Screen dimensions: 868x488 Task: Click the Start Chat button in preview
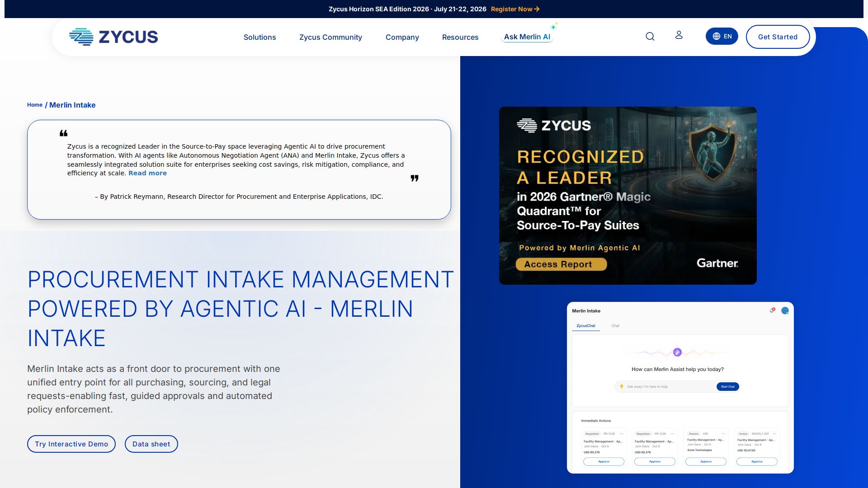point(728,387)
